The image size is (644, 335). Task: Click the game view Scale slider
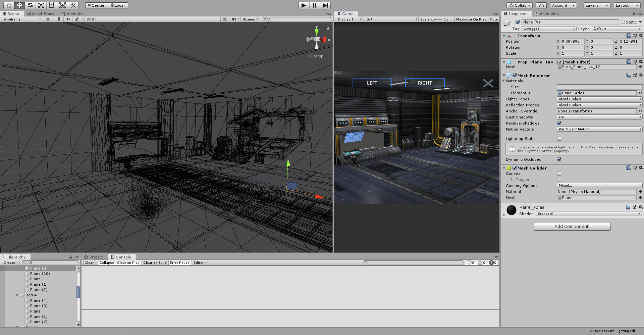(437, 19)
